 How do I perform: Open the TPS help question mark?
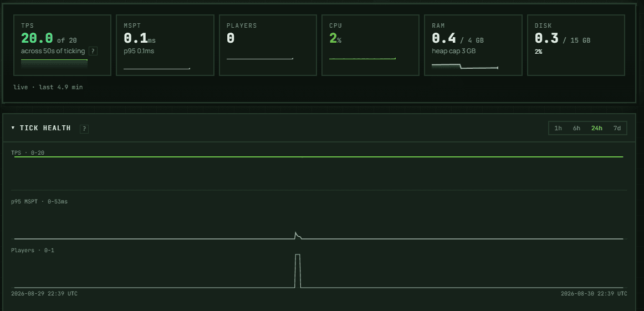93,51
